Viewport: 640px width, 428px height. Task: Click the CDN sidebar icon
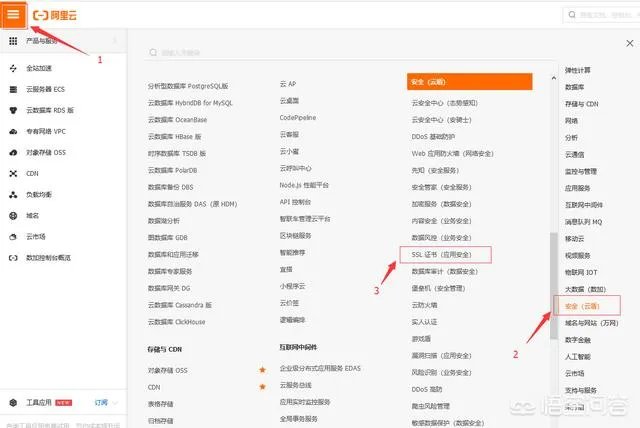13,173
